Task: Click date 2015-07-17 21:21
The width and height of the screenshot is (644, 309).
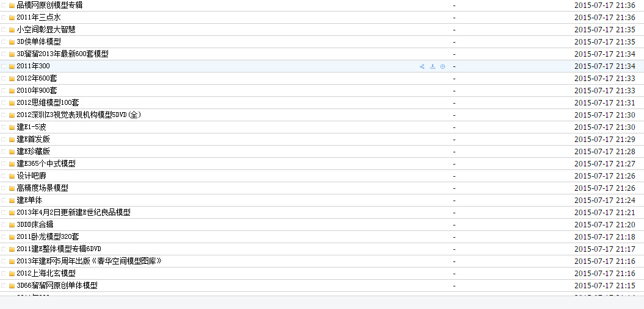Action: click(x=604, y=213)
